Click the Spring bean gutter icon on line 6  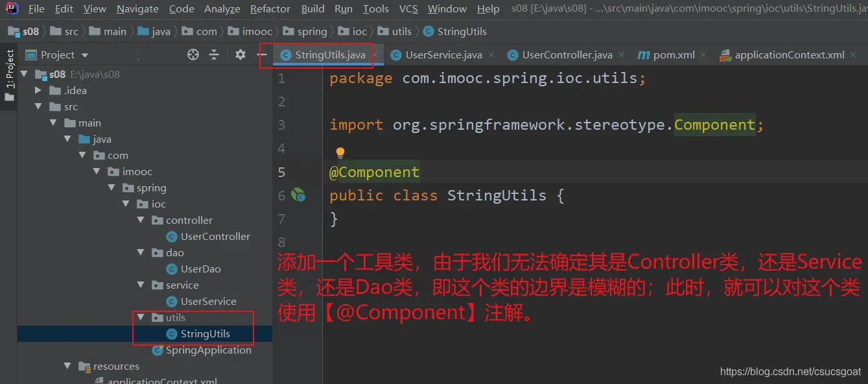pos(298,195)
